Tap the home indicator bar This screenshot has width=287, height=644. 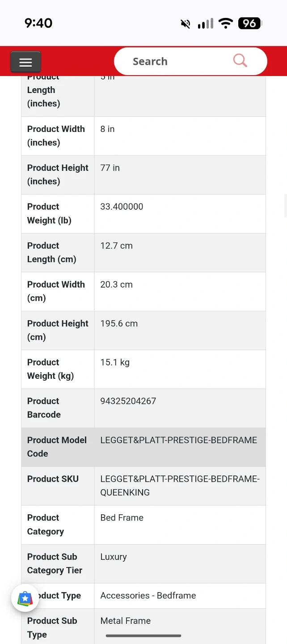[143, 636]
